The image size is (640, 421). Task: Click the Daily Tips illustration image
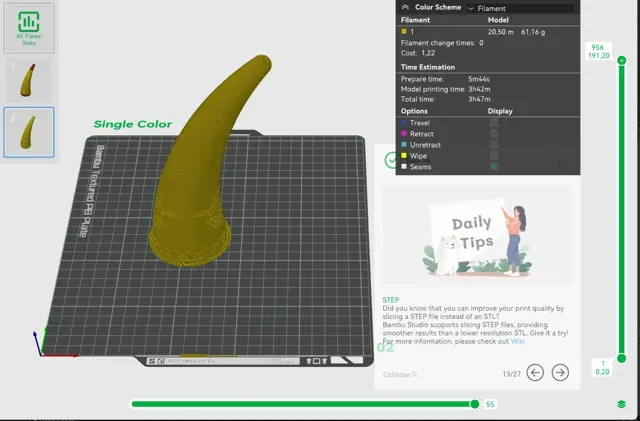477,235
